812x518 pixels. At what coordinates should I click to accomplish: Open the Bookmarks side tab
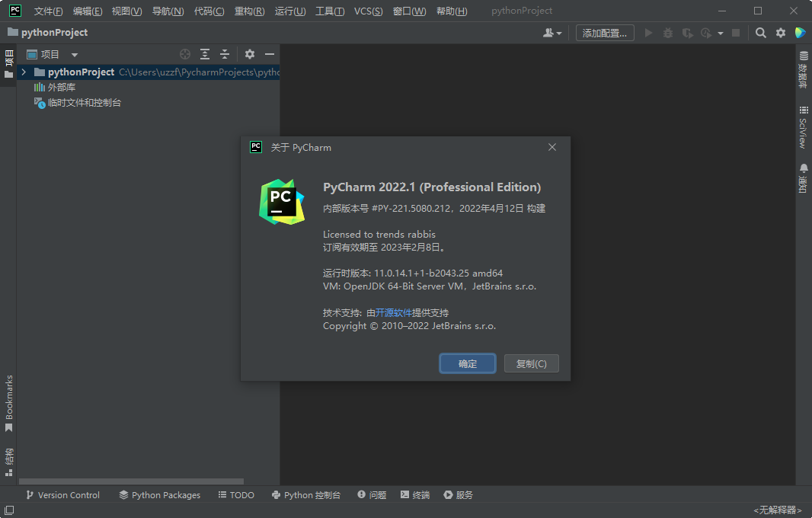click(x=9, y=404)
